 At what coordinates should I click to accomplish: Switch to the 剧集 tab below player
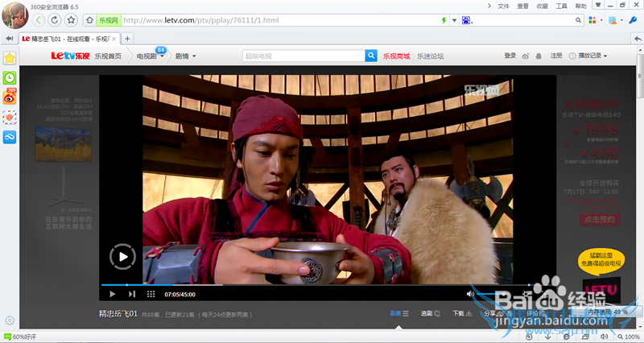click(399, 313)
